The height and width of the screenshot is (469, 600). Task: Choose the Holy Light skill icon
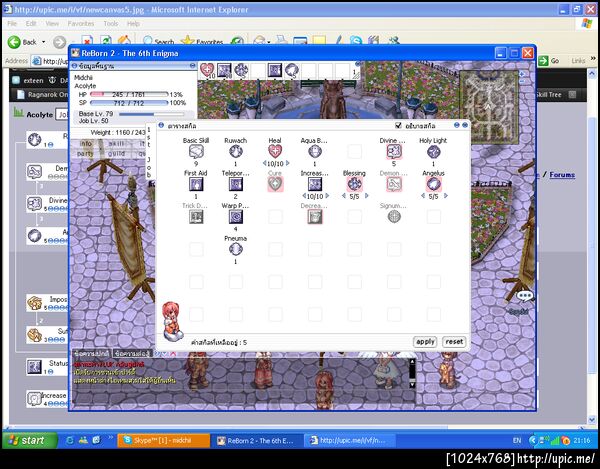click(x=433, y=151)
